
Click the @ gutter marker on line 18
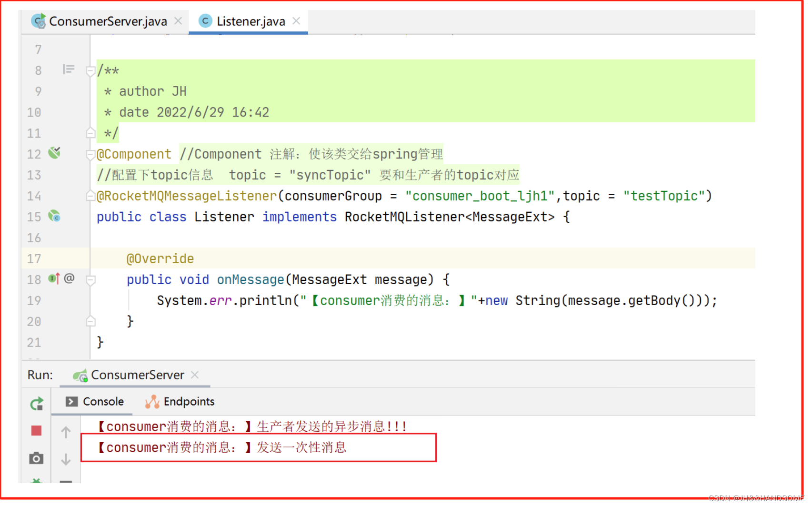point(69,278)
